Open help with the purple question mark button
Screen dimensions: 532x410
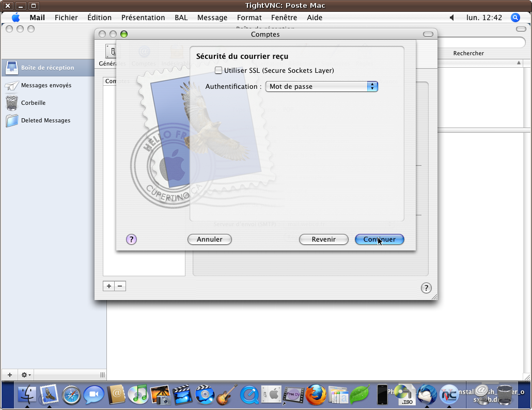131,240
